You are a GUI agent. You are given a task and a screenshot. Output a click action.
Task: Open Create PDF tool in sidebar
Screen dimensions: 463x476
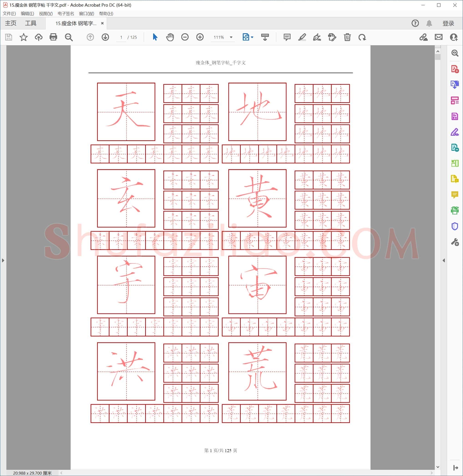[455, 69]
